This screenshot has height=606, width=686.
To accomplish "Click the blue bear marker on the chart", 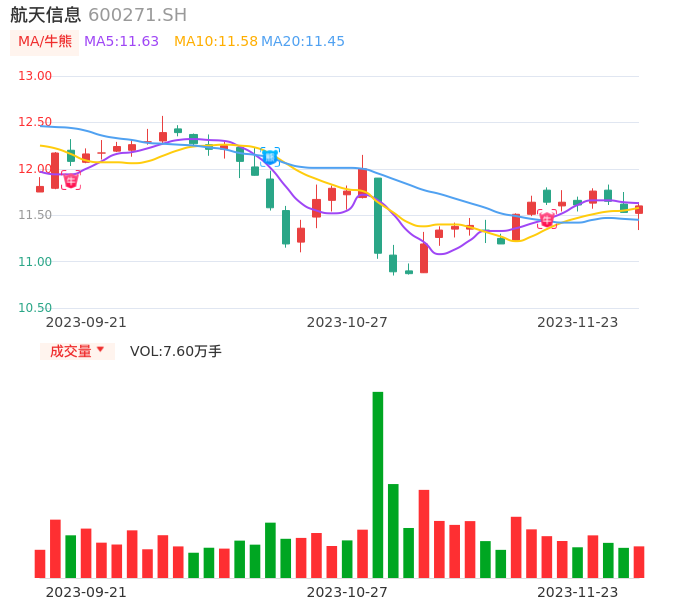I will tap(269, 157).
